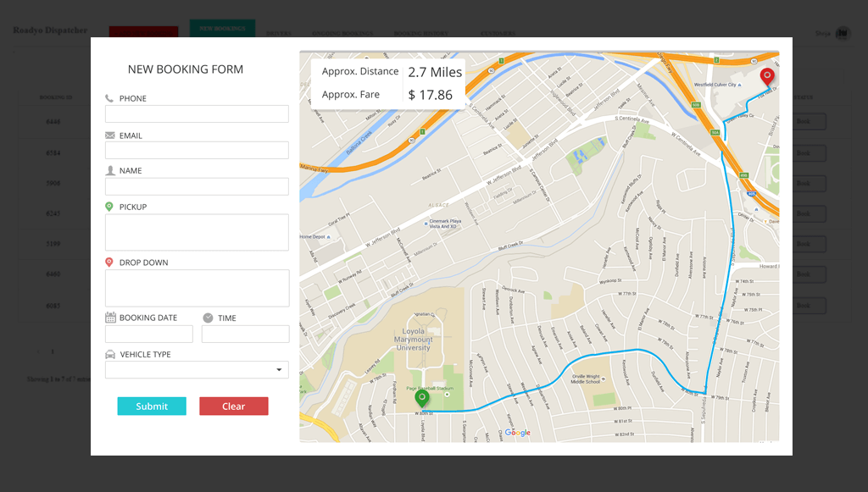Click the Google logo on the map
868x492 pixels.
coord(518,433)
